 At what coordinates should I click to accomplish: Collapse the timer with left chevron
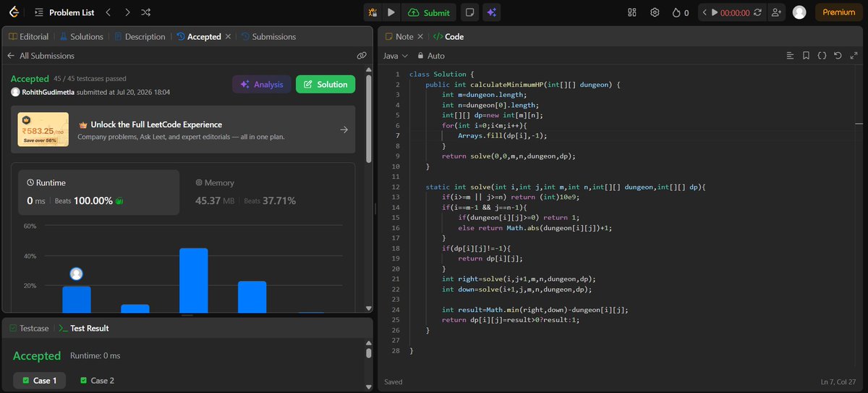pos(704,12)
